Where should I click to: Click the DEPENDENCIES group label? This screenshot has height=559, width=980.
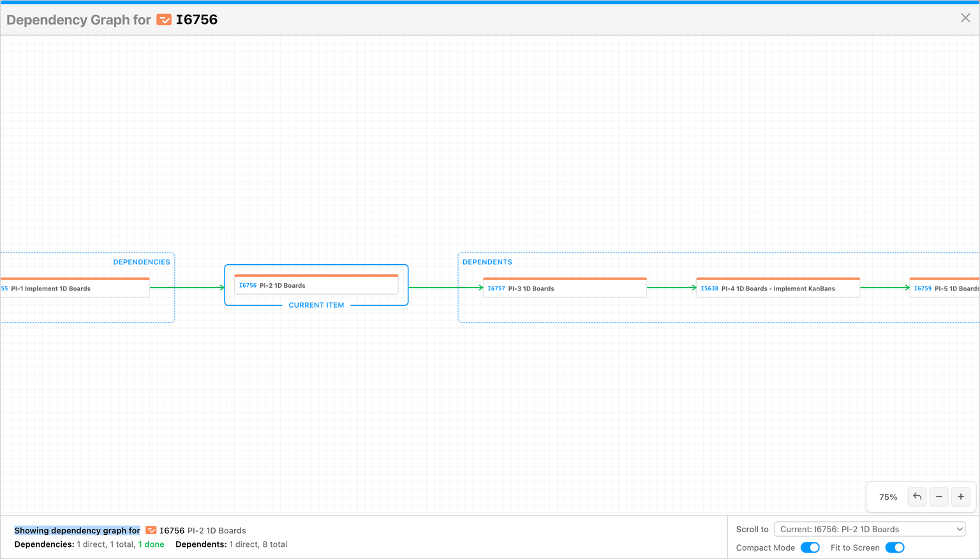(141, 262)
